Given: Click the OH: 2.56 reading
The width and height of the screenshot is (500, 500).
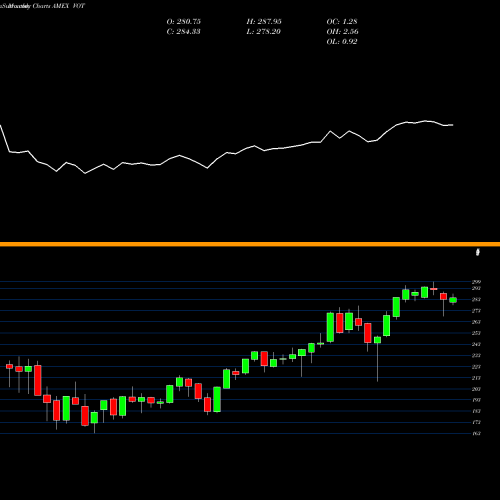Looking at the screenshot, I should [x=342, y=32].
